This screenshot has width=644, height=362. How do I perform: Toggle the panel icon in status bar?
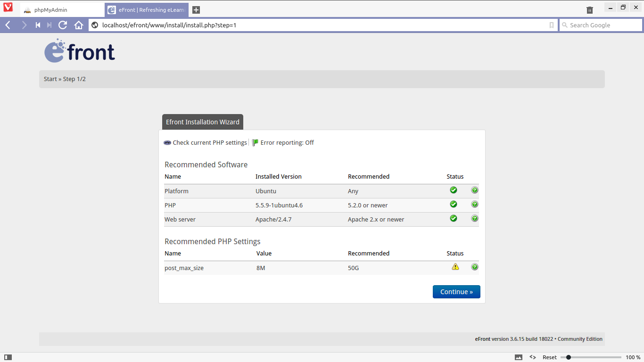coord(8,357)
